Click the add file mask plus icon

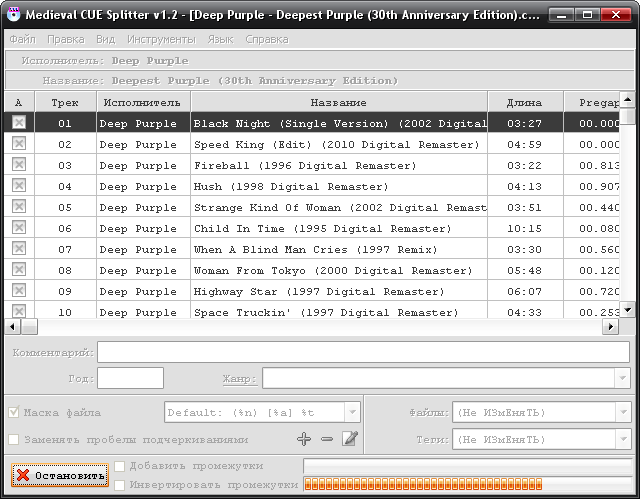(x=304, y=439)
